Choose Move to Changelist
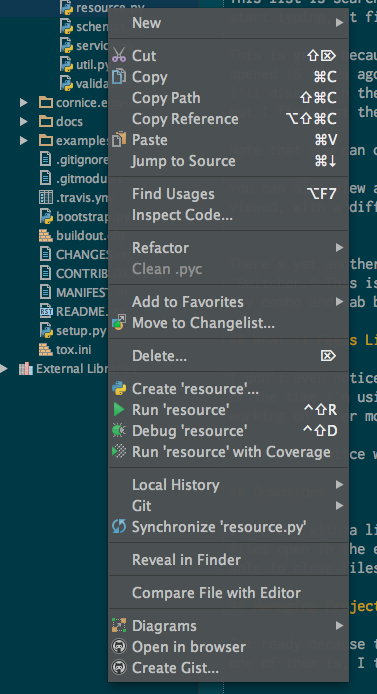The width and height of the screenshot is (377, 694). click(228, 323)
